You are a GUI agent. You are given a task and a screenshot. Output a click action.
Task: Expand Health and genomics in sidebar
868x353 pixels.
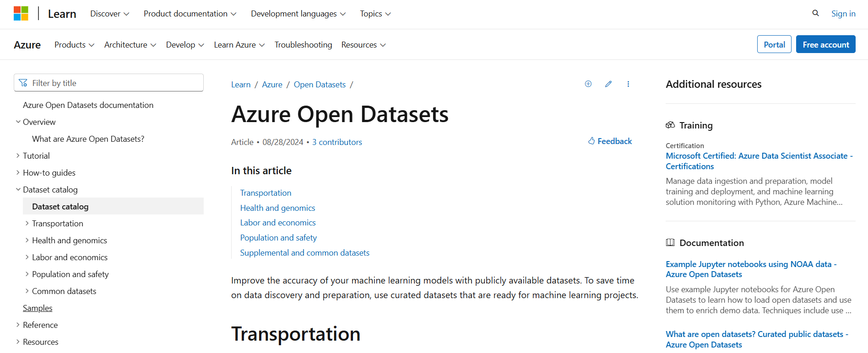[27, 241]
